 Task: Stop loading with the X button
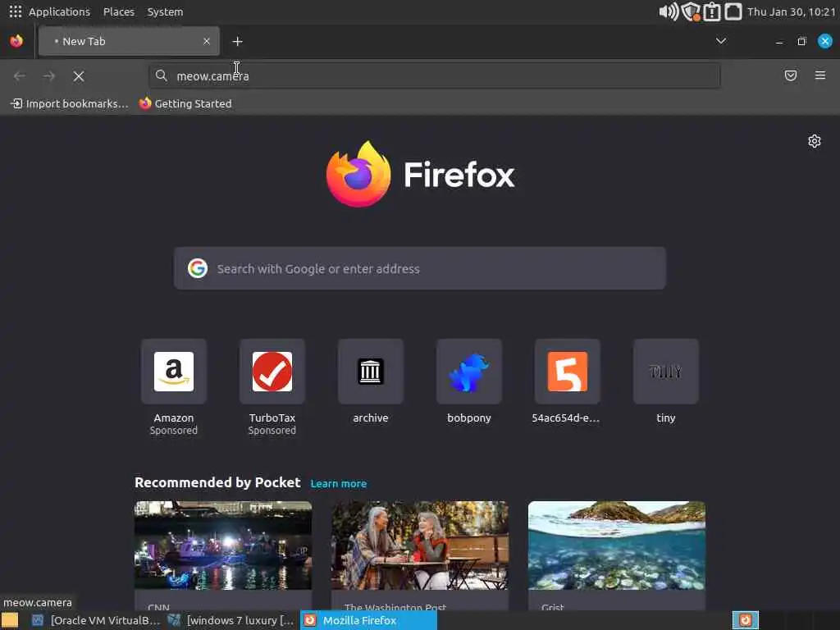coord(79,76)
